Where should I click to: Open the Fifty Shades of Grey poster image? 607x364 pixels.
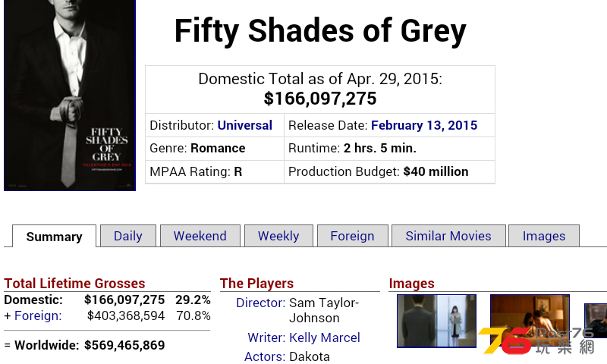[x=70, y=95]
